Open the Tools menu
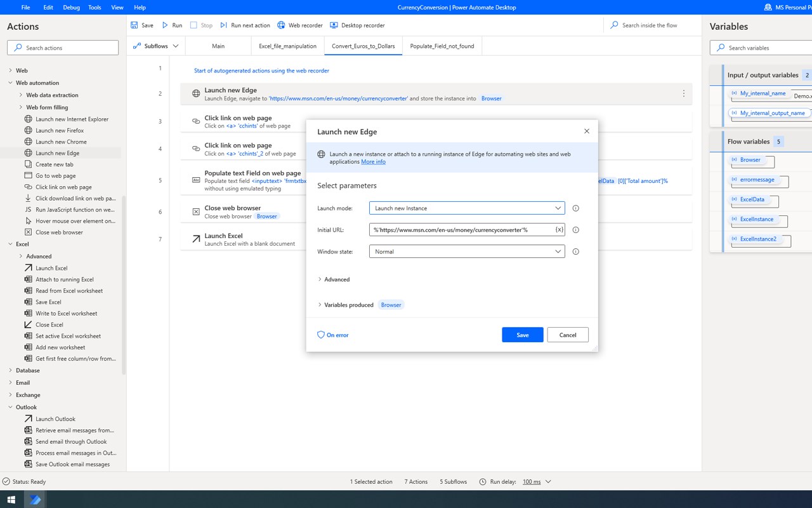 (x=95, y=8)
